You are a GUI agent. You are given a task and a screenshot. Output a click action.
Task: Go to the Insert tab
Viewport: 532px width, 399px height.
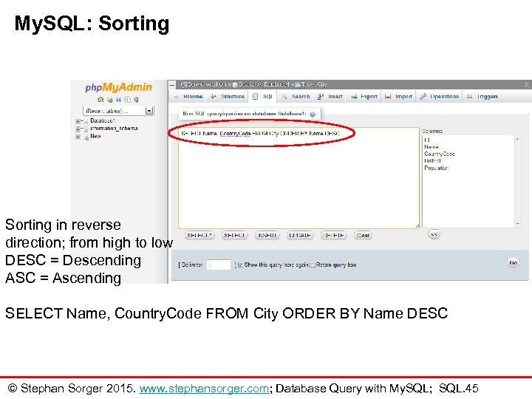pos(330,97)
